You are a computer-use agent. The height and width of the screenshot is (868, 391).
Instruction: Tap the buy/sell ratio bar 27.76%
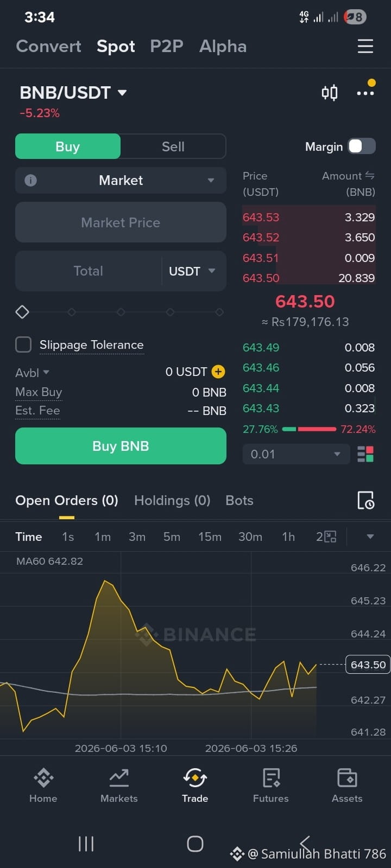click(x=309, y=429)
